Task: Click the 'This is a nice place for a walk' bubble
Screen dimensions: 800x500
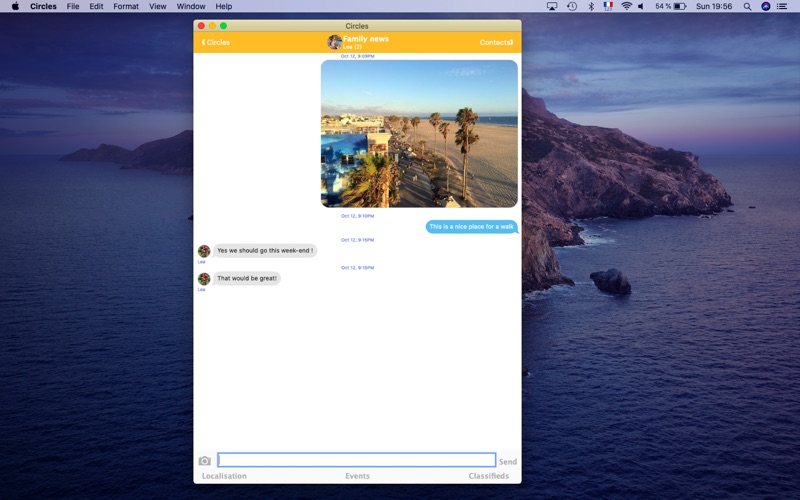Action: tap(471, 227)
